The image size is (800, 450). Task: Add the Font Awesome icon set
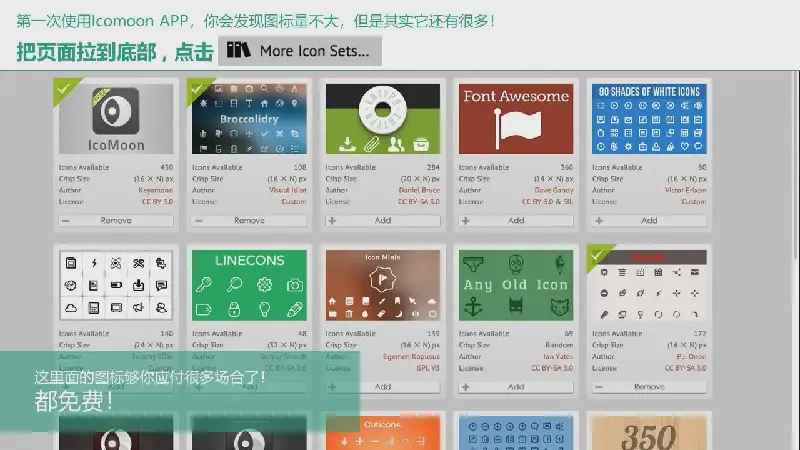tap(516, 220)
